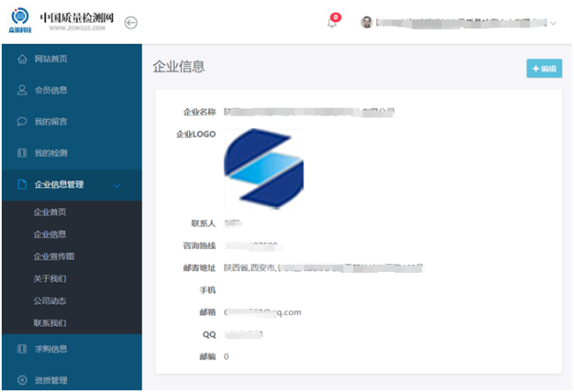This screenshot has height=392, width=574.
Task: Open 联系我们 in the sidebar
Action: click(49, 323)
